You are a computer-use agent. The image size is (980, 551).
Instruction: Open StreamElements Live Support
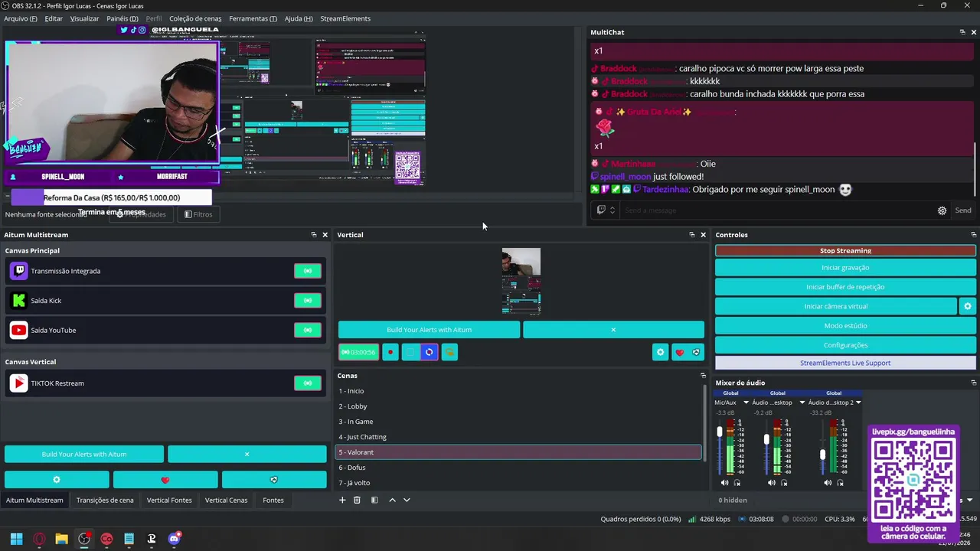click(845, 363)
